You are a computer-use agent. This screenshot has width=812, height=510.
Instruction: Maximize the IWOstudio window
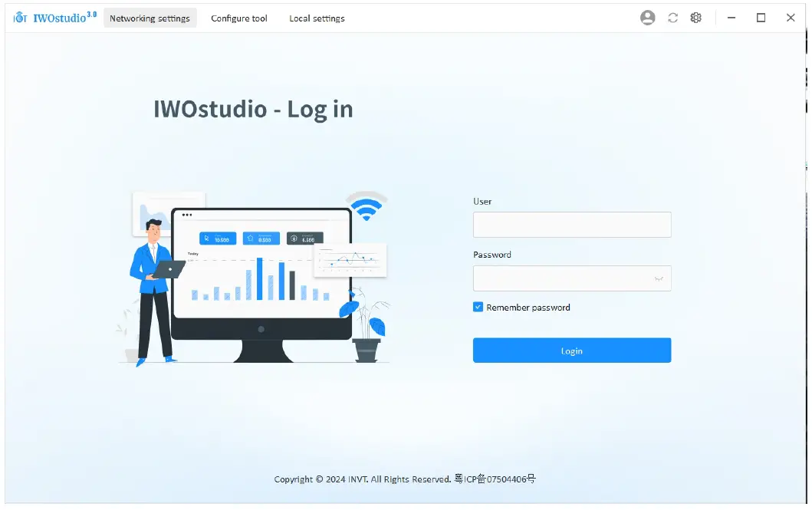pos(761,18)
